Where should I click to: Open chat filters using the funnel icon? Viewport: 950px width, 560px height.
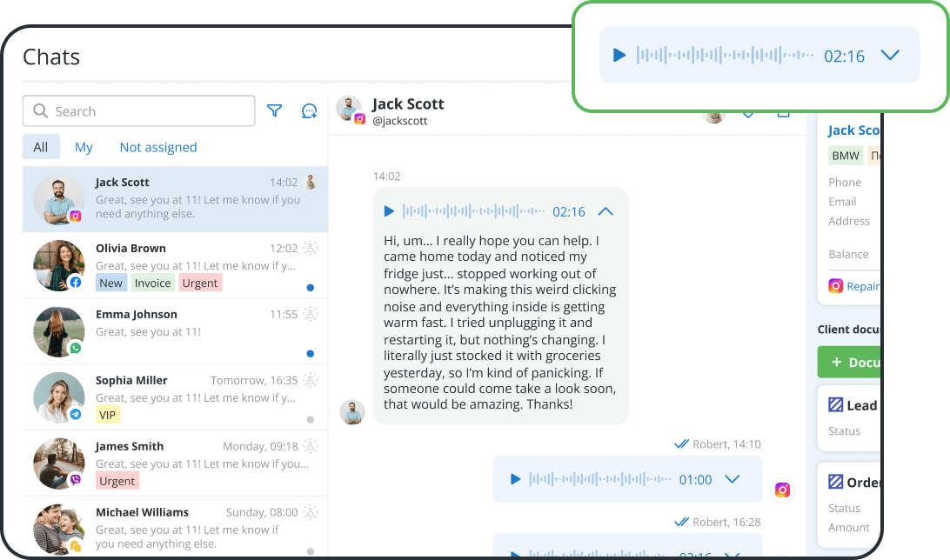(x=274, y=110)
